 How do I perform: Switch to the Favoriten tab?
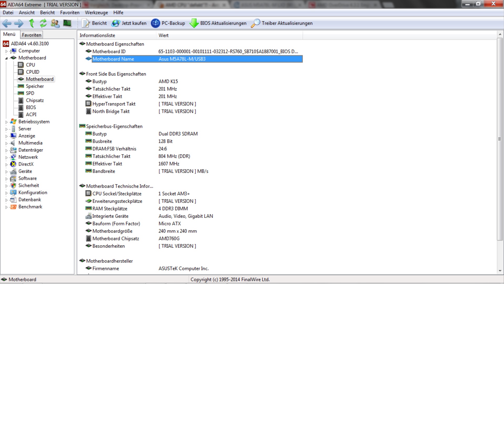point(31,35)
